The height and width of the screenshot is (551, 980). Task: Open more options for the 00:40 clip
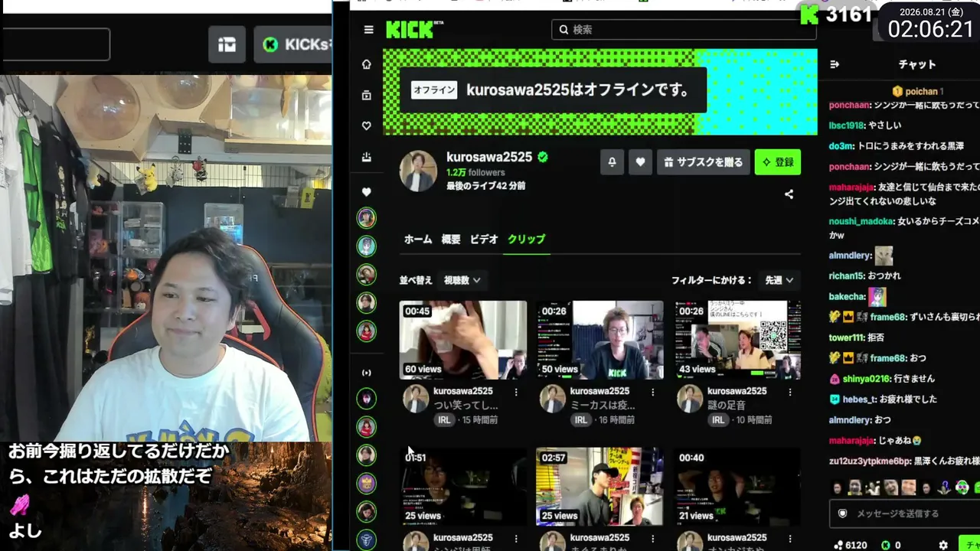point(789,539)
